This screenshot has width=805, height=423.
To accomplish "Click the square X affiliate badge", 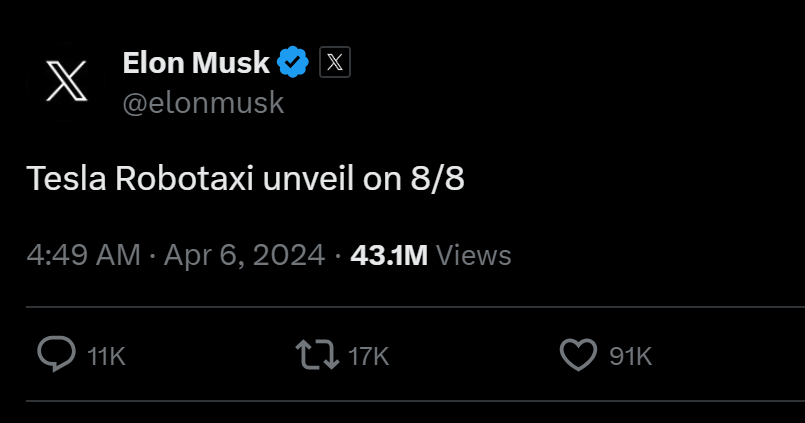I will (335, 63).
